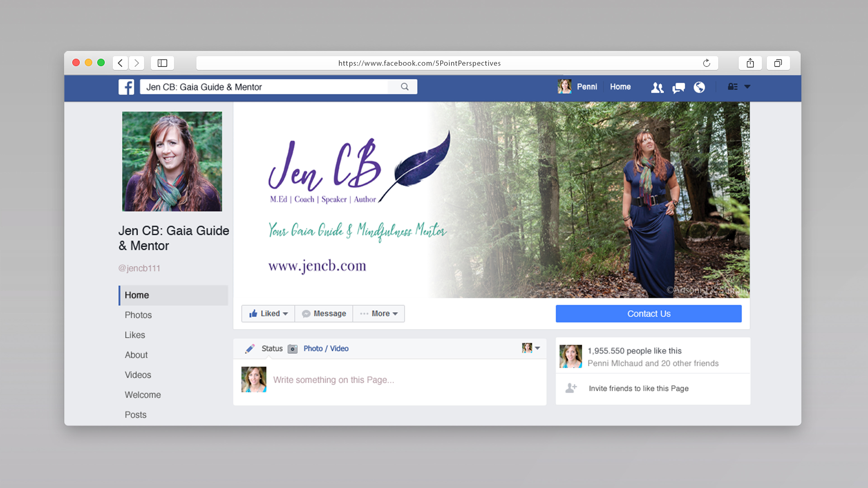Screen dimensions: 868x488
Task: Click the Photo / Video link
Action: [x=326, y=349]
